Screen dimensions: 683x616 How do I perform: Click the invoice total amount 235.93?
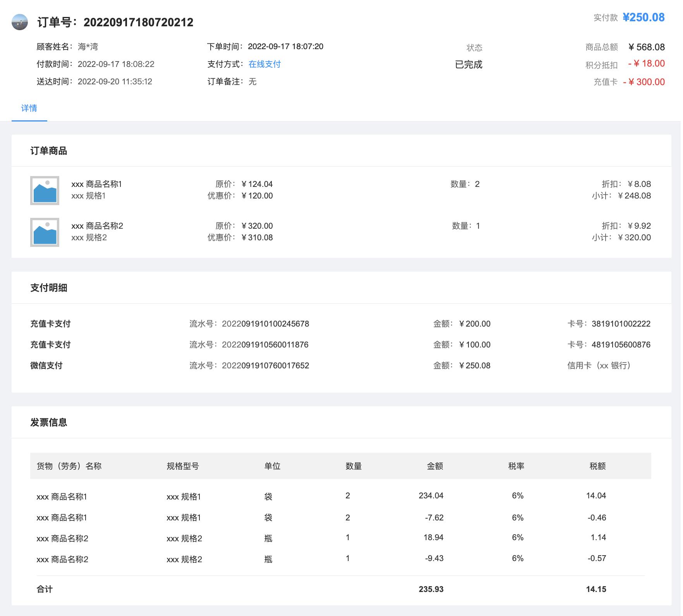[x=431, y=589]
